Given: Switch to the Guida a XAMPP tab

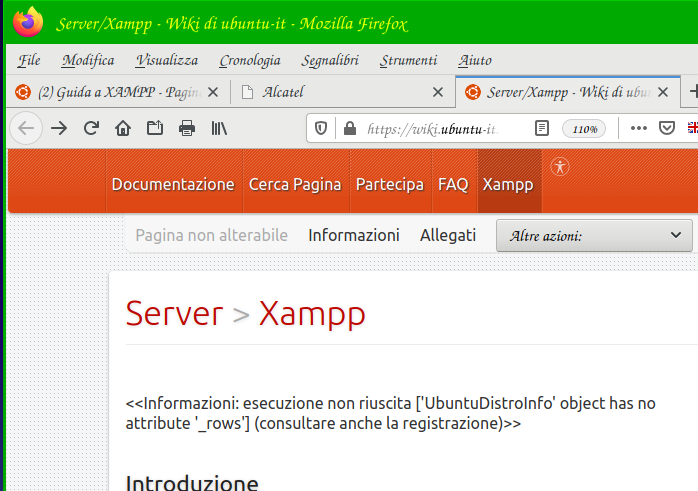Looking at the screenshot, I should tap(118, 92).
